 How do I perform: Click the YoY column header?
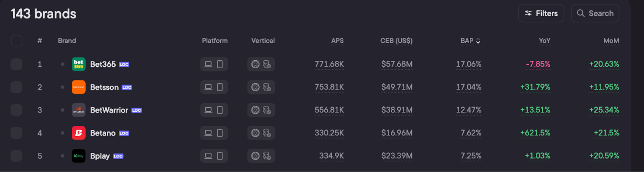tap(544, 41)
